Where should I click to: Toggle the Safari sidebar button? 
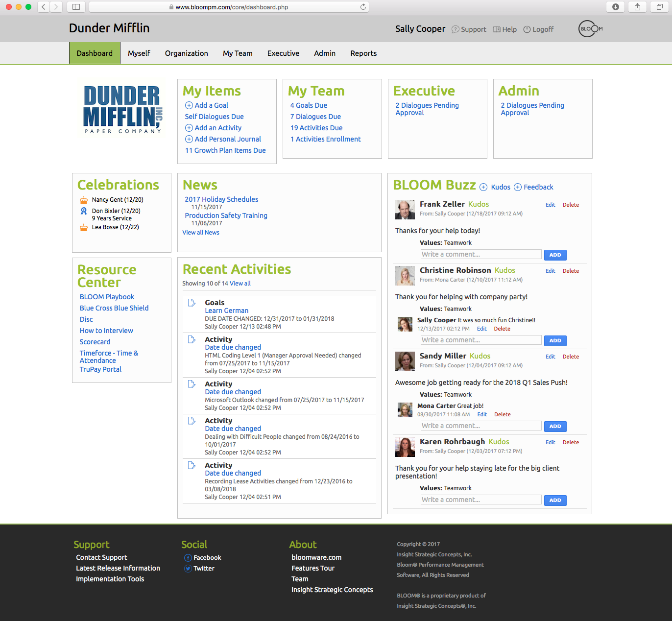pyautogui.click(x=76, y=7)
